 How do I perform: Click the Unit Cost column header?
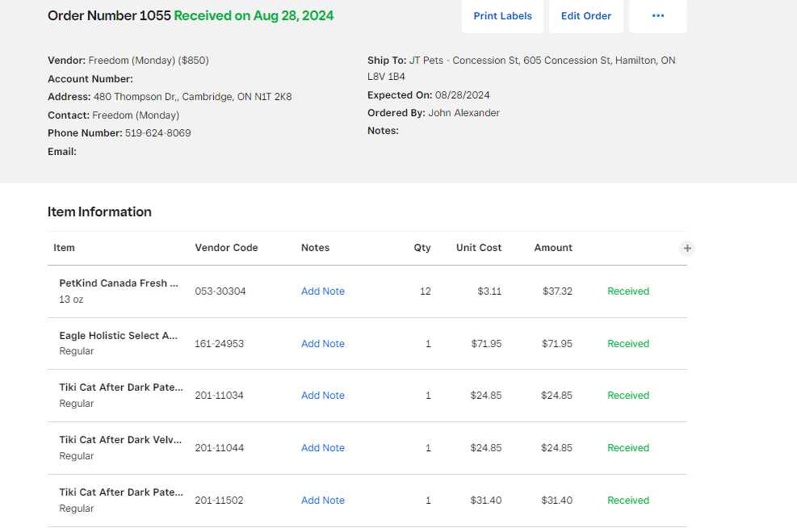click(x=478, y=248)
